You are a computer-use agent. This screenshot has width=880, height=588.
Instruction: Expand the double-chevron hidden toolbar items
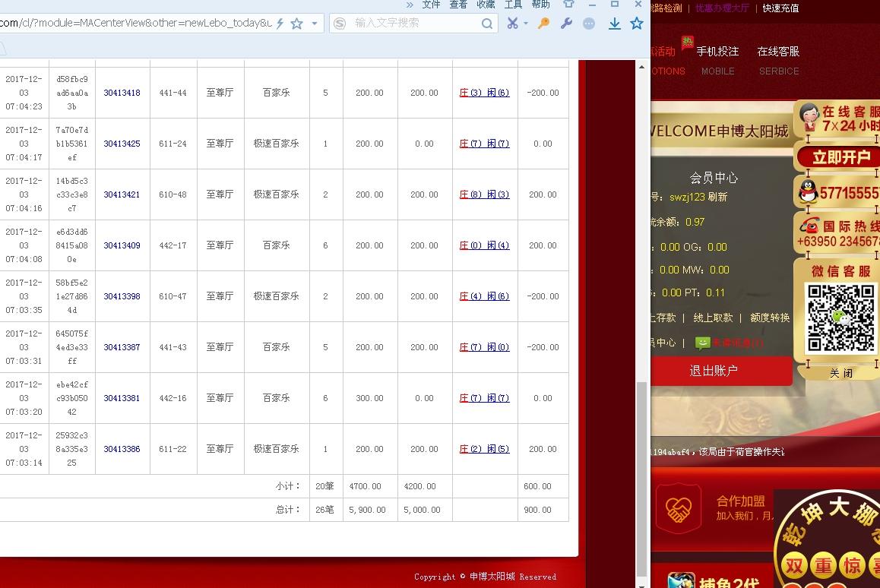[410, 5]
